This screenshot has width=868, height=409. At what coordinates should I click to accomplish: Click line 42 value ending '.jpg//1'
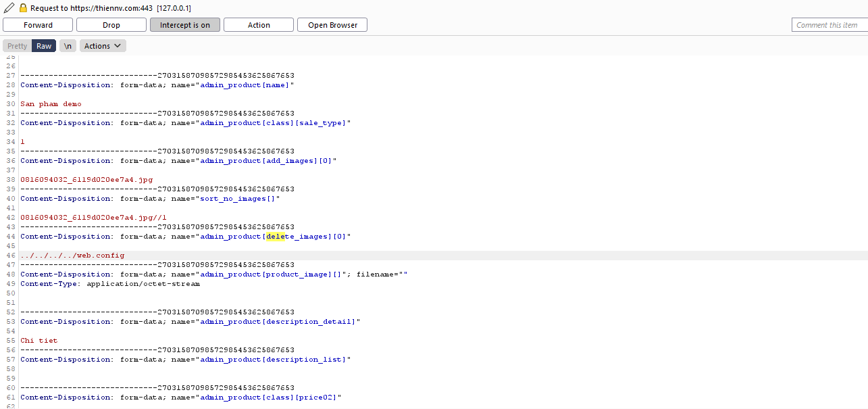pyautogui.click(x=93, y=218)
